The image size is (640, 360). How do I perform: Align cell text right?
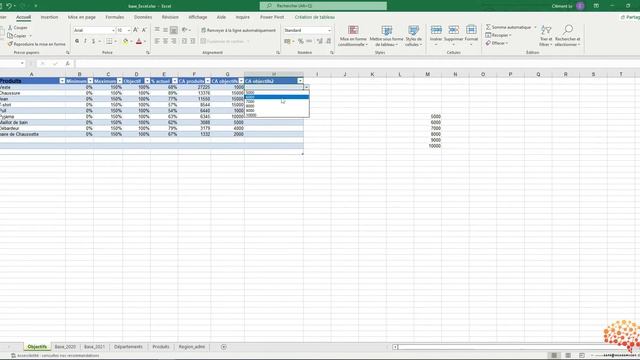tap(174, 41)
